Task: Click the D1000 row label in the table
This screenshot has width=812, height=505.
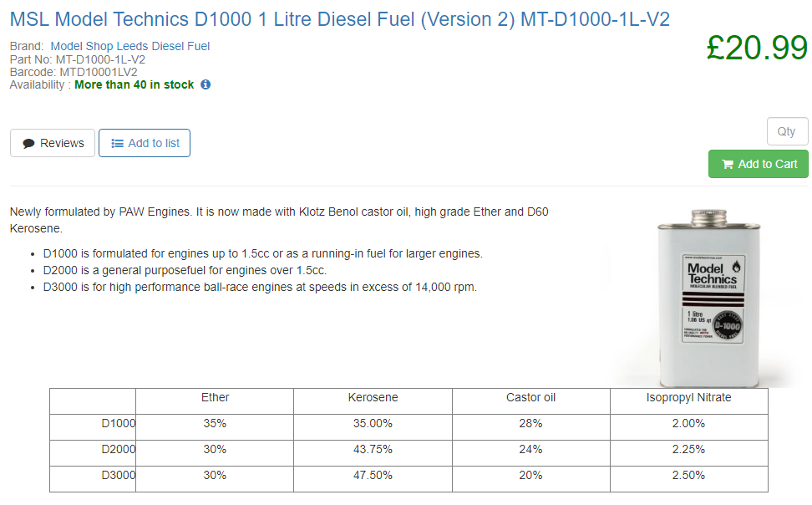Action: point(118,424)
